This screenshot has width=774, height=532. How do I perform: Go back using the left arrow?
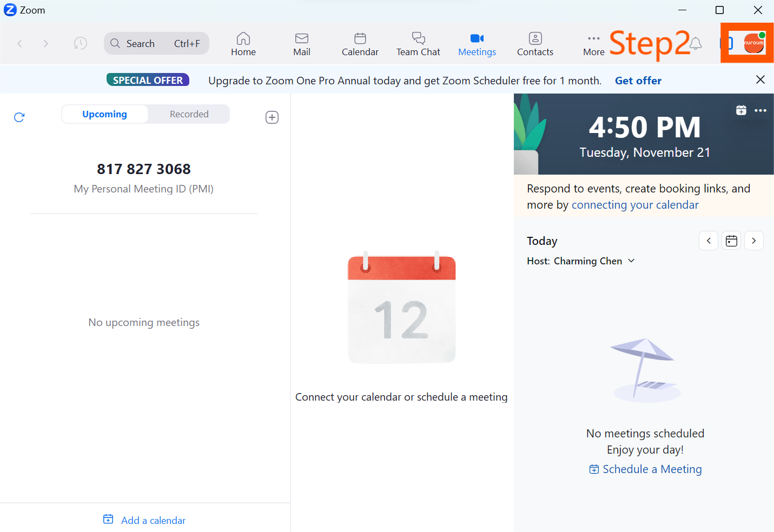(20, 43)
